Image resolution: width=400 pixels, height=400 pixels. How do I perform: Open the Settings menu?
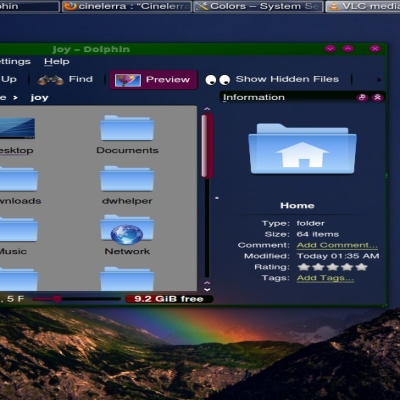tap(15, 61)
